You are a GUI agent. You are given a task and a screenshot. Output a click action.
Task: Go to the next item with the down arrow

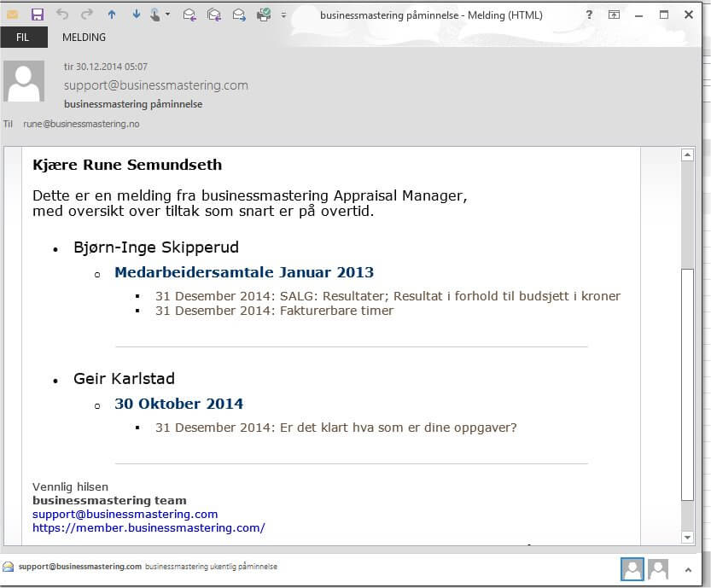pyautogui.click(x=136, y=15)
